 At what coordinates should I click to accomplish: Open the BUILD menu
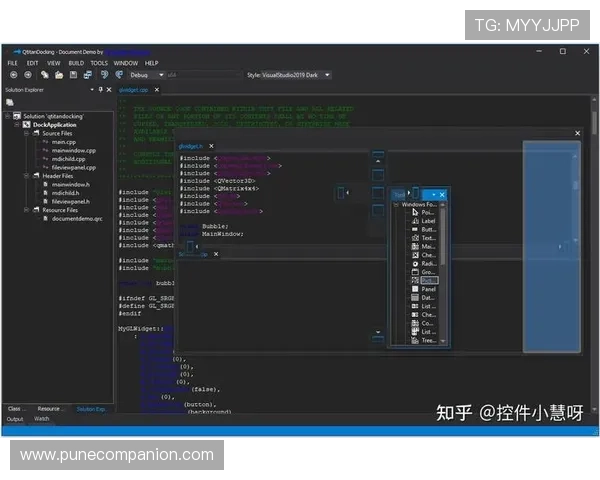pyautogui.click(x=75, y=63)
